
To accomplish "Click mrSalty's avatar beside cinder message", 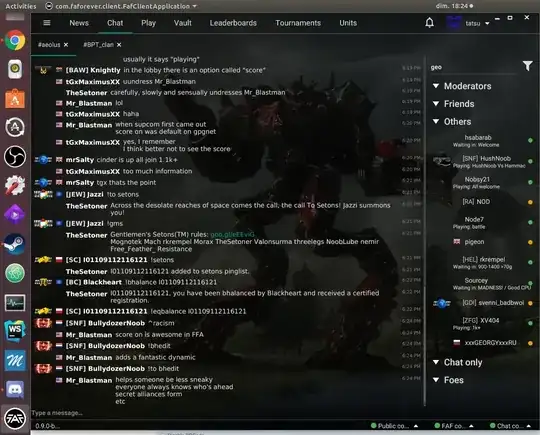I will click(43, 160).
